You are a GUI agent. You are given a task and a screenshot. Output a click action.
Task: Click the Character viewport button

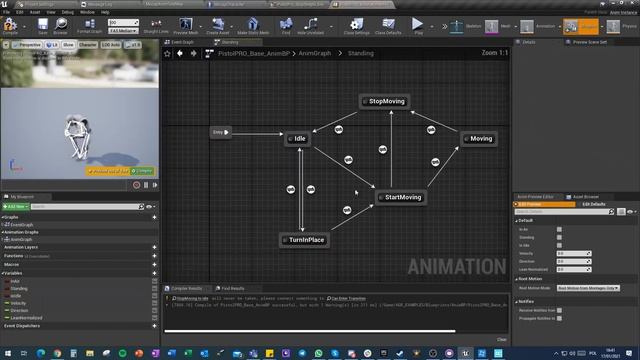88,45
